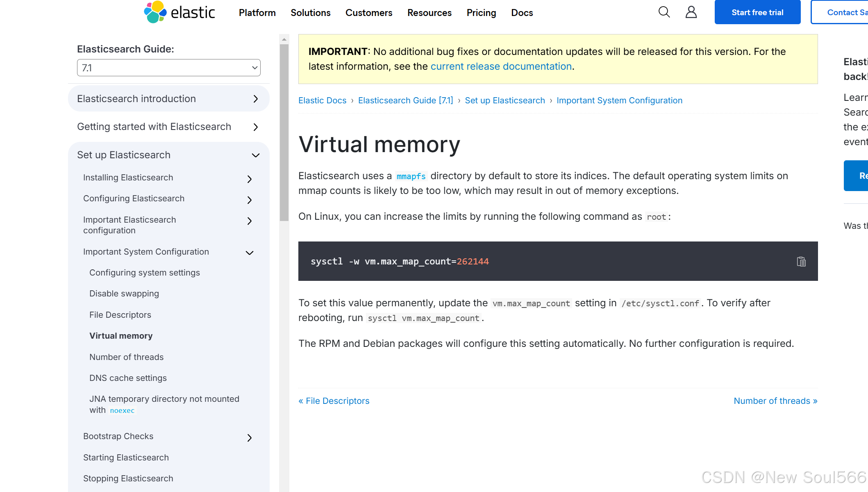Open the Platform menu
The width and height of the screenshot is (868, 492).
pos(257,13)
